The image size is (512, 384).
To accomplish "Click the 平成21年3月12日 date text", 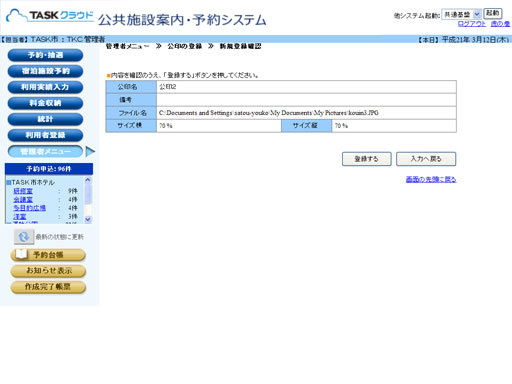I will pos(475,40).
